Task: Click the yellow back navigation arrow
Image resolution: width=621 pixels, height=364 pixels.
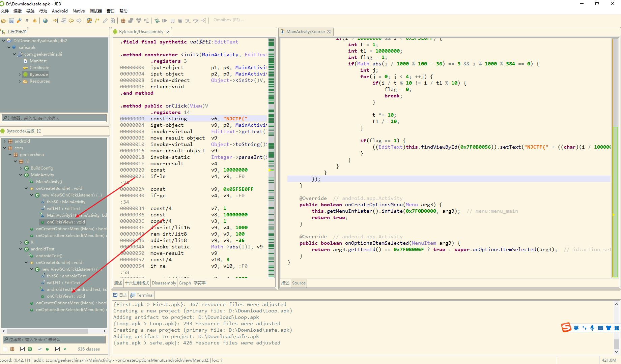Action: [71, 21]
